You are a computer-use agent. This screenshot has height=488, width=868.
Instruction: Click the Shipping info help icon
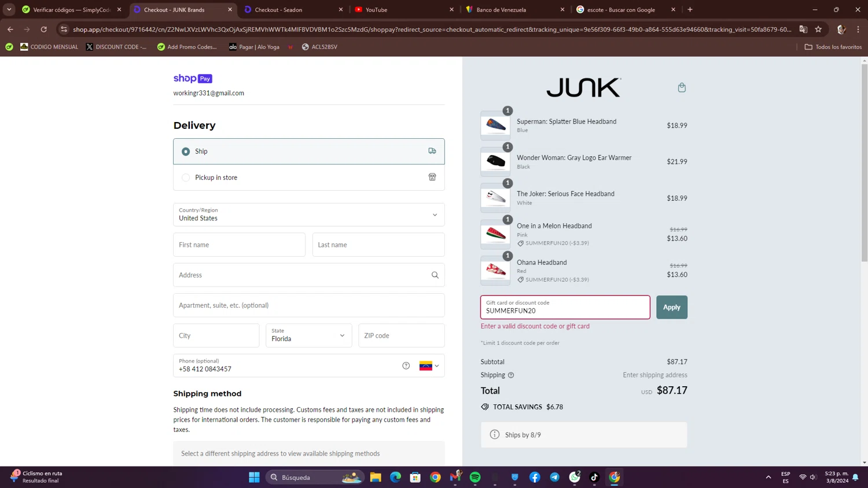[511, 375]
